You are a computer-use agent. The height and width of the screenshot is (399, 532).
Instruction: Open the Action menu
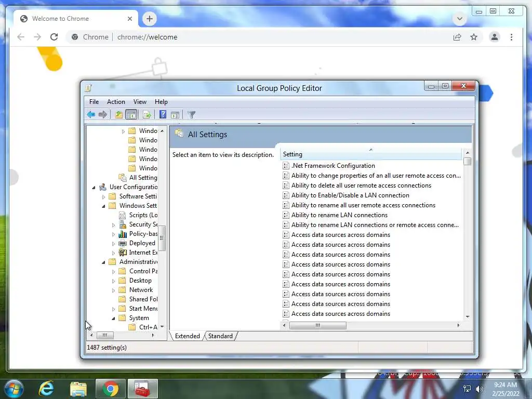point(116,102)
